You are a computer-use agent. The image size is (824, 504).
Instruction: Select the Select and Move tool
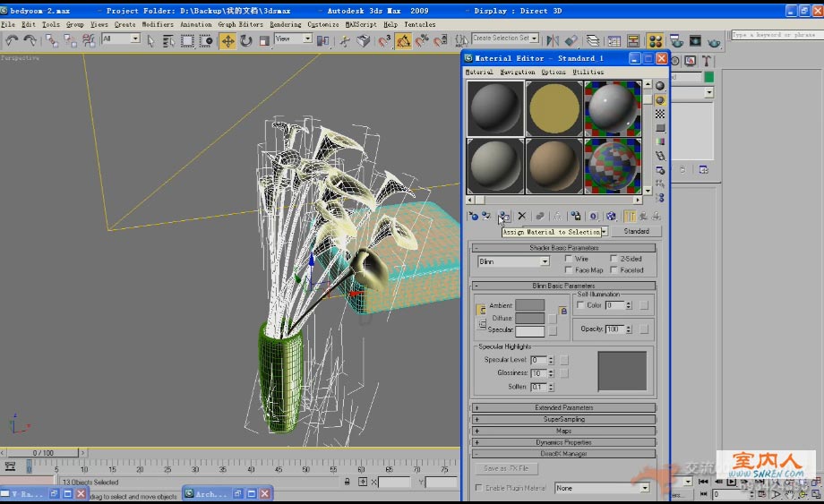click(227, 40)
